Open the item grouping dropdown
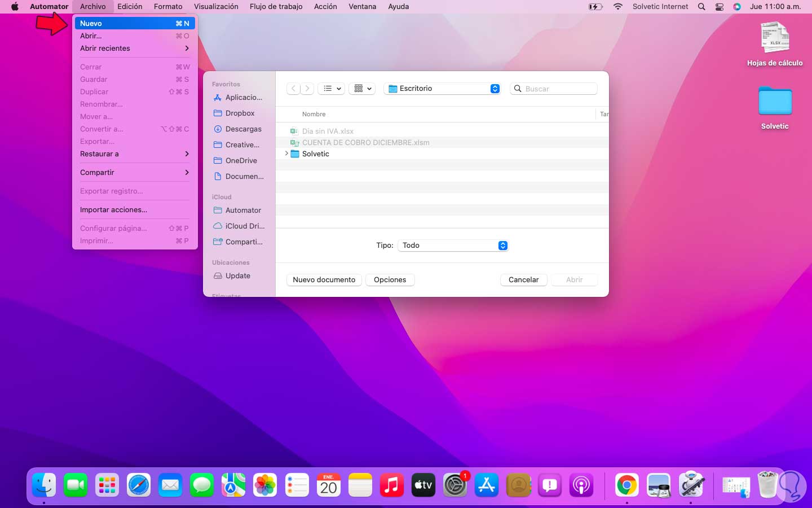Viewport: 812px width, 508px height. 363,89
